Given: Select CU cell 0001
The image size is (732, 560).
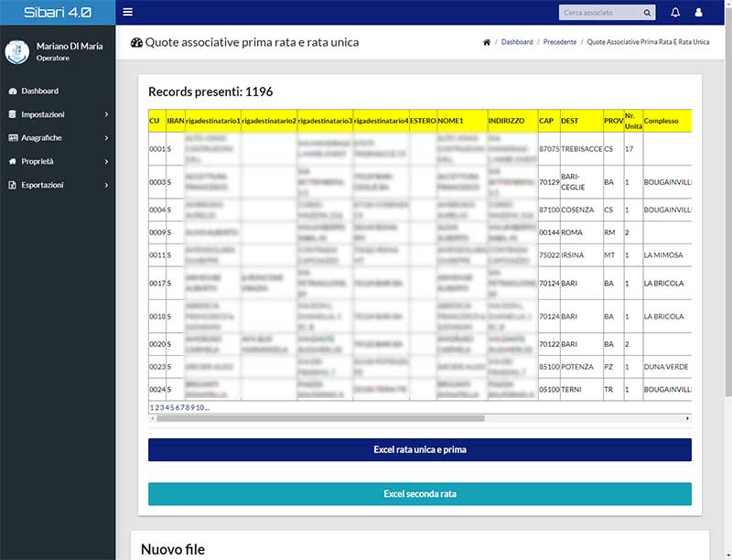Looking at the screenshot, I should [x=157, y=149].
